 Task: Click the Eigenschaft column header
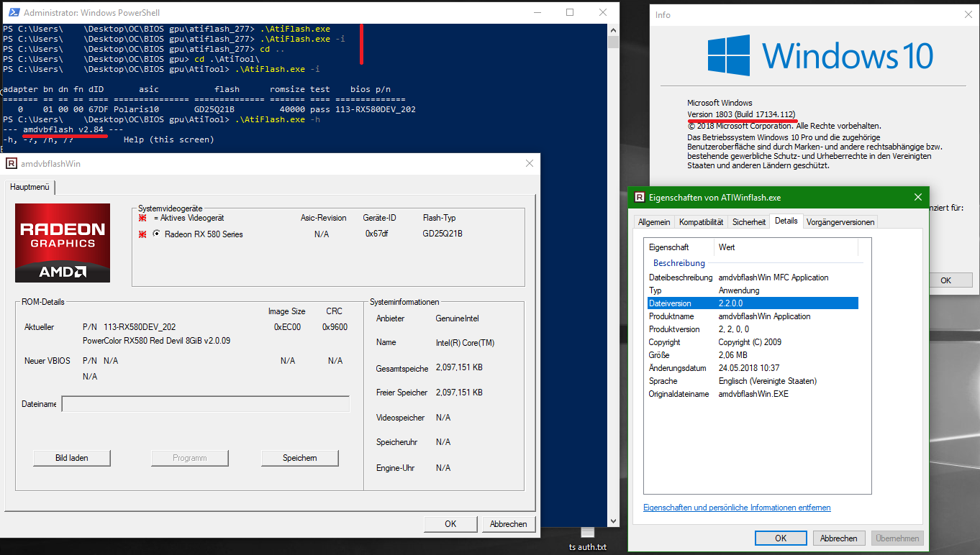(681, 247)
